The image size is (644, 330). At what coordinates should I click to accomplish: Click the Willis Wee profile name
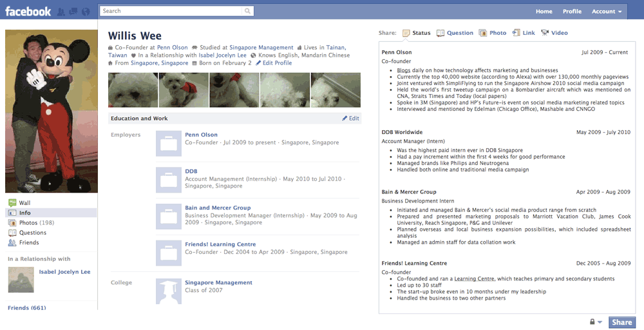pyautogui.click(x=135, y=35)
